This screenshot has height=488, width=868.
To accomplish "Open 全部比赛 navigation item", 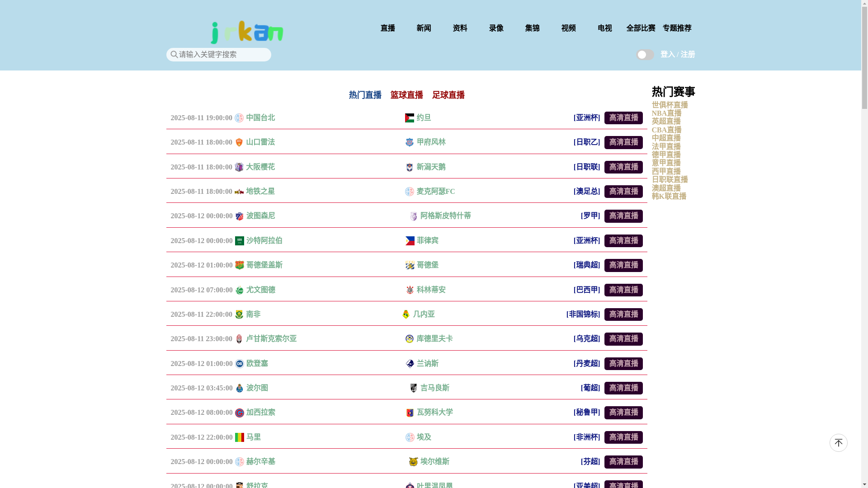I will pos(641,28).
